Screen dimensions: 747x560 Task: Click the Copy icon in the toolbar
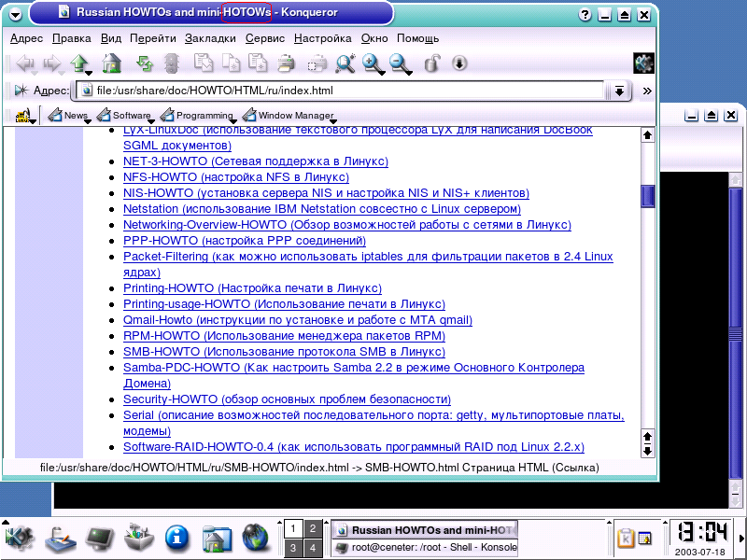coord(232,63)
